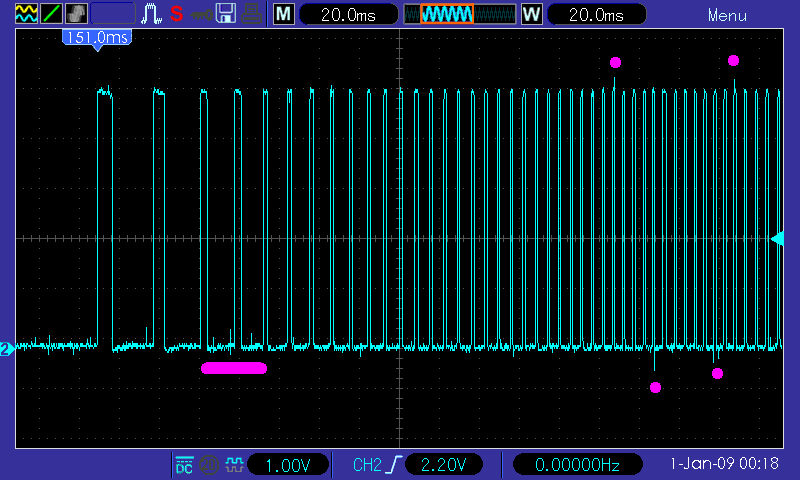Click the 0.00000Hz frequency counter readout
The height and width of the screenshot is (480, 800).
pos(577,465)
